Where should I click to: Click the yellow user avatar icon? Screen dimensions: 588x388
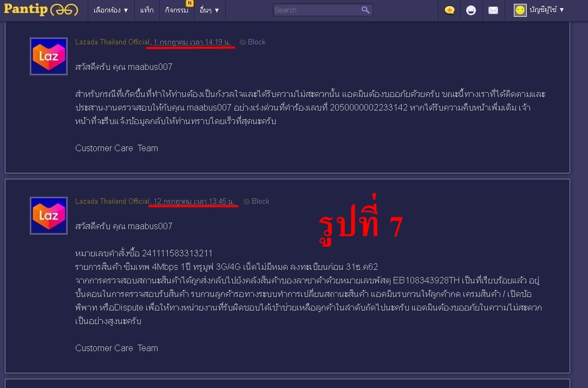520,10
